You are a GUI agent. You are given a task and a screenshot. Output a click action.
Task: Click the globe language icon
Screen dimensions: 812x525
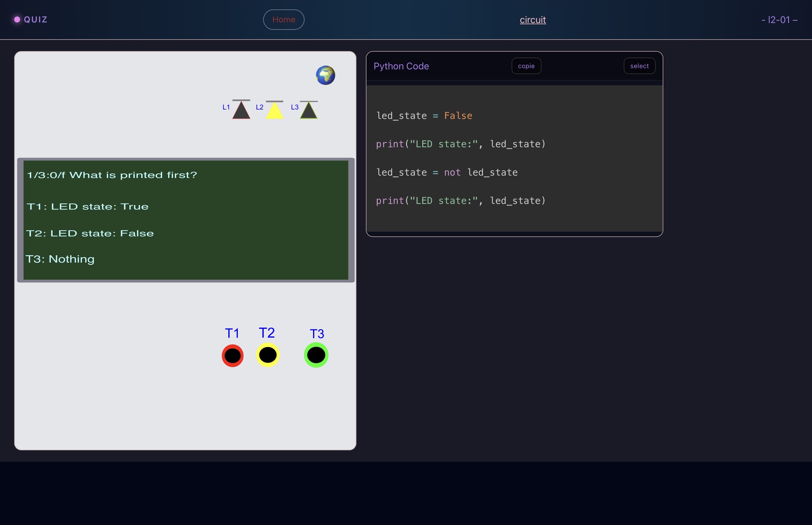click(x=325, y=75)
